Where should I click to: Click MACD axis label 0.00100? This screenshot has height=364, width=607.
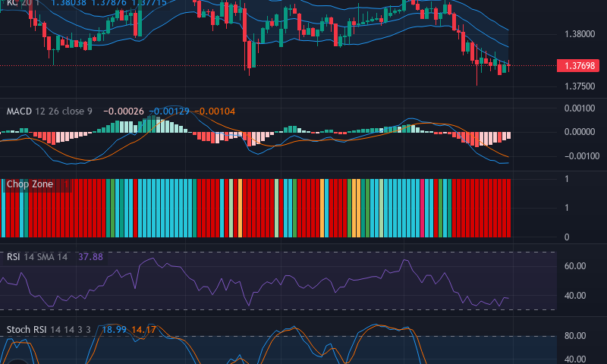click(580, 108)
